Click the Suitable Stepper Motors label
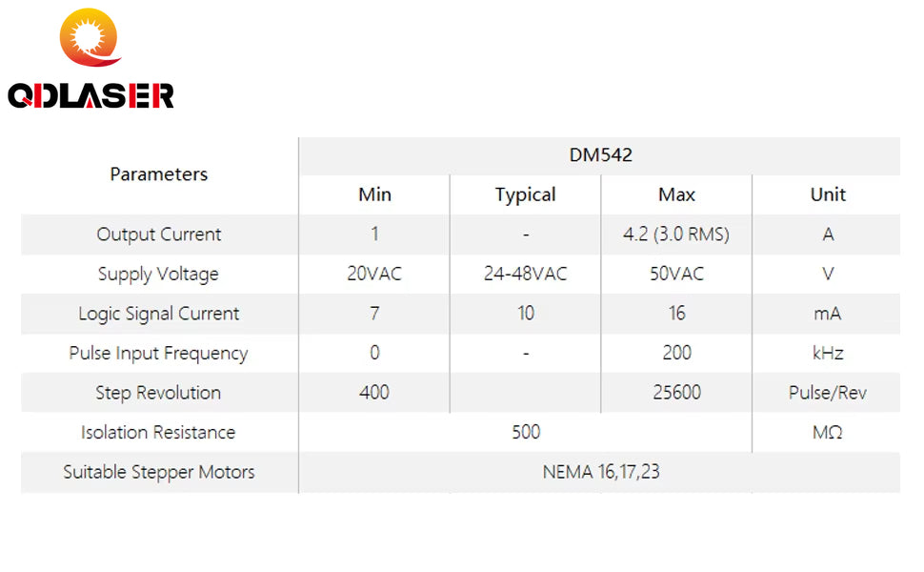Screen dimensions: 924x572 (x=158, y=472)
